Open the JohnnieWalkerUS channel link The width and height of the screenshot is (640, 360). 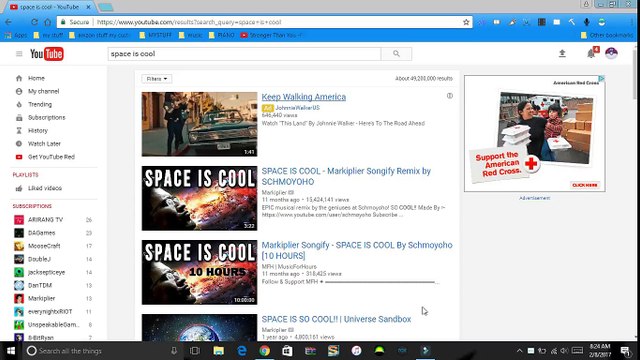298,108
